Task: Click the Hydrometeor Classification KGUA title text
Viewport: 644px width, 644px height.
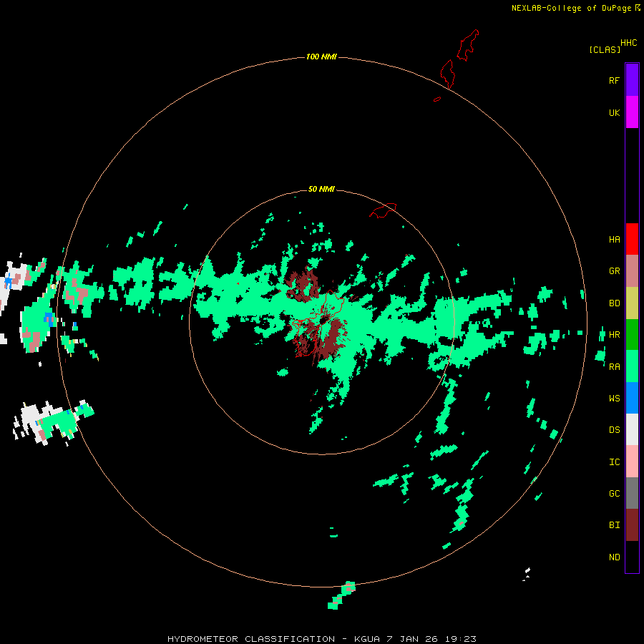Action: (x=321, y=639)
